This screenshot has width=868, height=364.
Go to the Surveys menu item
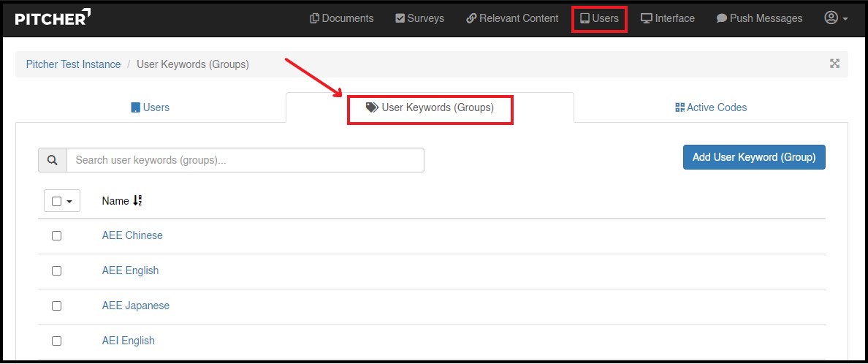pos(419,18)
